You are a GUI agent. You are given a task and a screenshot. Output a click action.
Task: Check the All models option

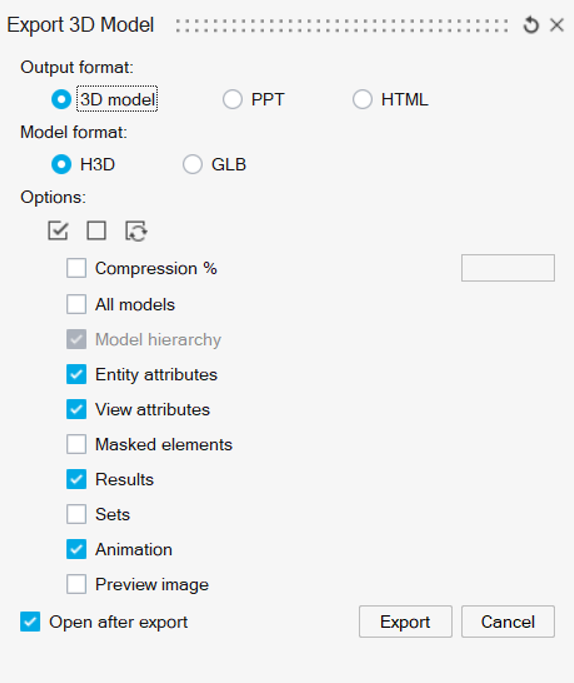coord(76,304)
